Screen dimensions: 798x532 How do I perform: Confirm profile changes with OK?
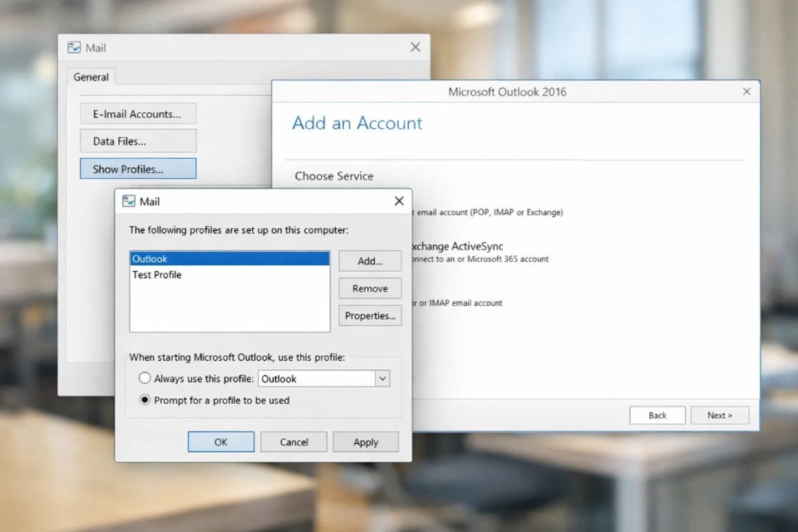pos(220,441)
